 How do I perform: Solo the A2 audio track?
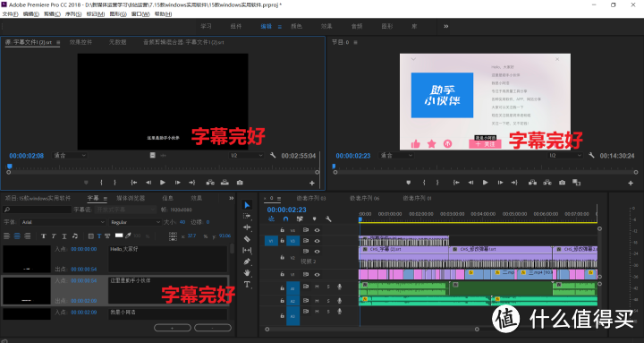click(x=328, y=301)
